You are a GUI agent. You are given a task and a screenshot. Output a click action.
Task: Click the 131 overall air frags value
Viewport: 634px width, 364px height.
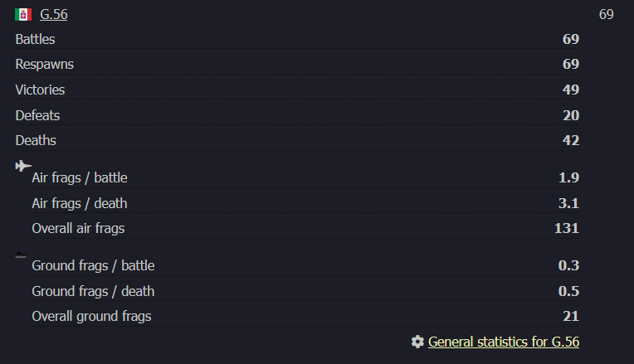567,228
